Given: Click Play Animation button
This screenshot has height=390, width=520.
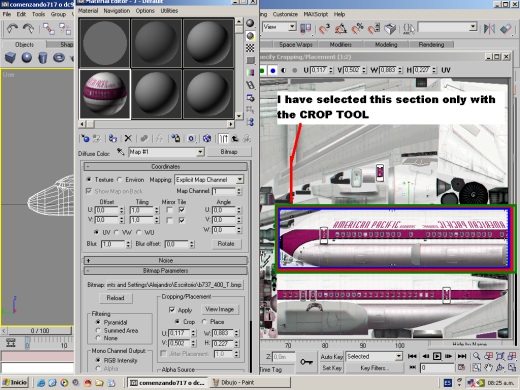Looking at the screenshot, I should point(437,356).
